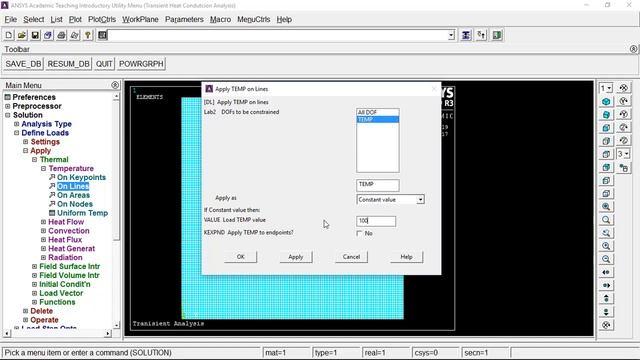
Task: Click the printer icon in the top toolbar
Action: (61, 36)
